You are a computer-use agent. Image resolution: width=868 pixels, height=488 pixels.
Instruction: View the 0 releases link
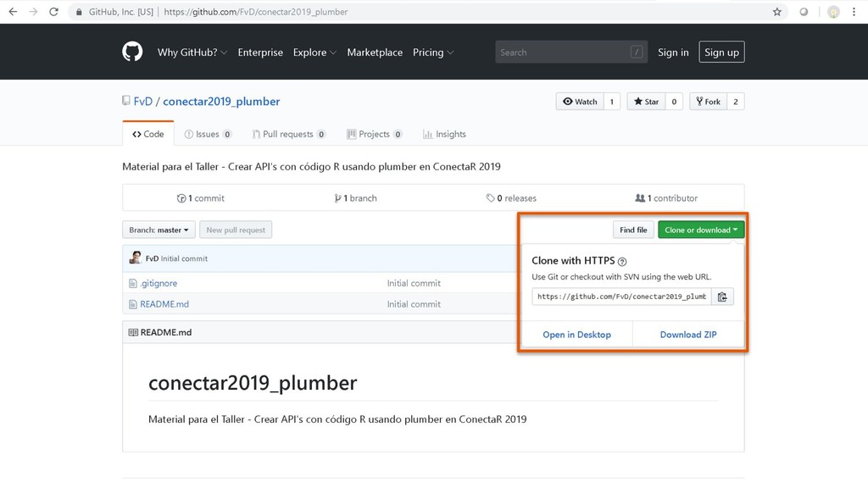click(x=511, y=198)
